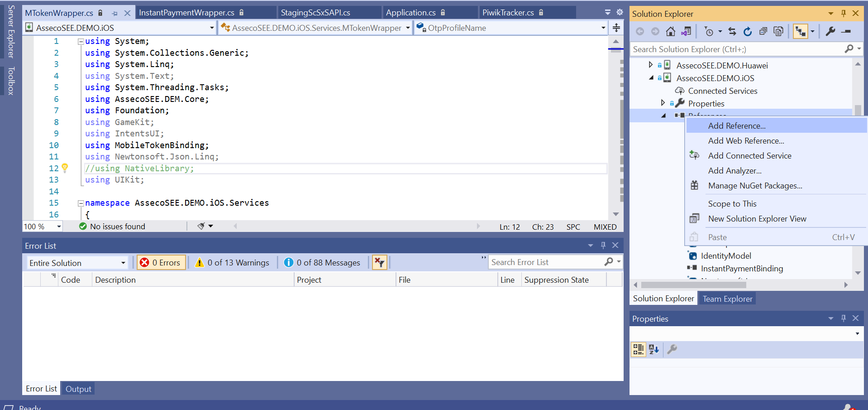
Task: Refresh the Solution Explorer
Action: tap(748, 31)
